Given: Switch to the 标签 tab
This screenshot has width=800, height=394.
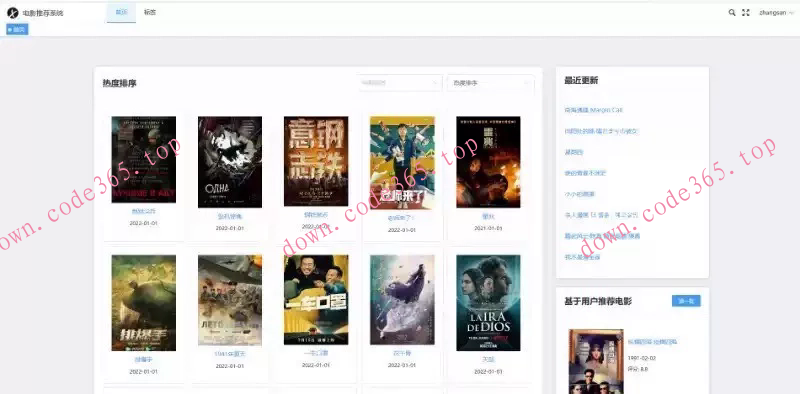Looking at the screenshot, I should click(x=149, y=12).
